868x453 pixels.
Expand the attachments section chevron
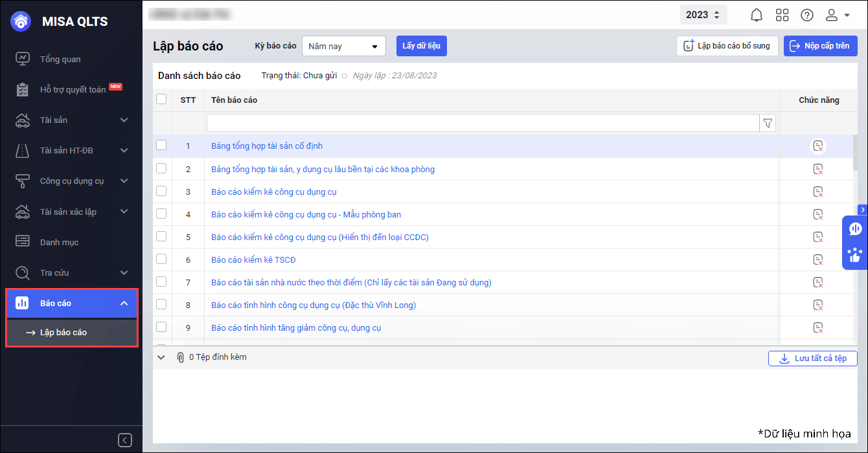[161, 357]
